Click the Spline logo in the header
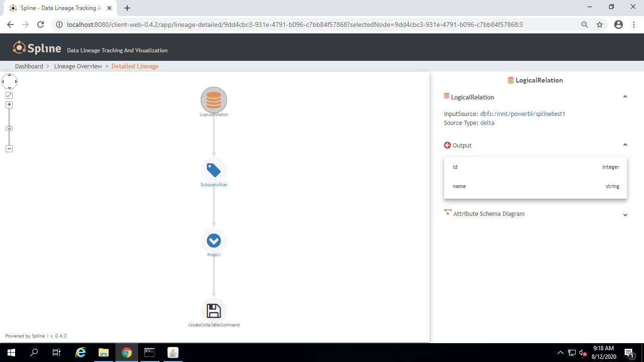Screen dimensions: 644x362 [x=36, y=47]
